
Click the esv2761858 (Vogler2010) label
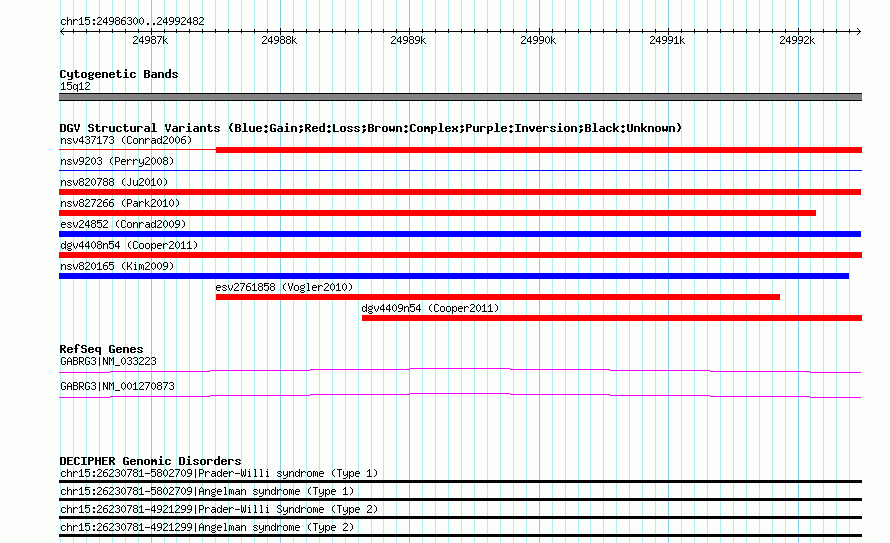click(284, 287)
